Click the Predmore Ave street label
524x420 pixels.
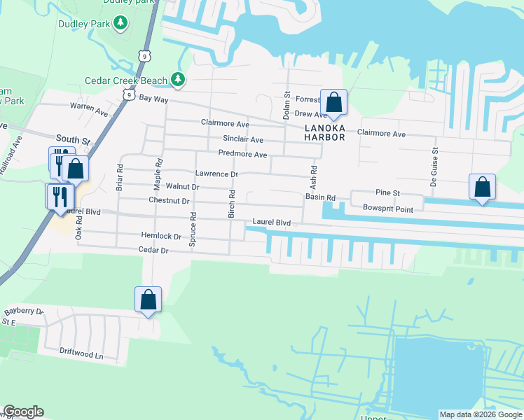coord(242,154)
